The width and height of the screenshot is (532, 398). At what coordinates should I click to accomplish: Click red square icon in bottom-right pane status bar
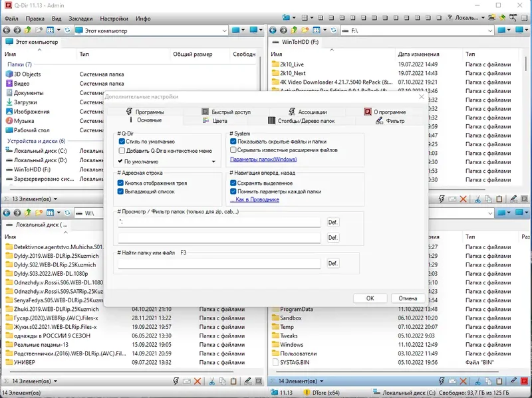click(x=525, y=381)
